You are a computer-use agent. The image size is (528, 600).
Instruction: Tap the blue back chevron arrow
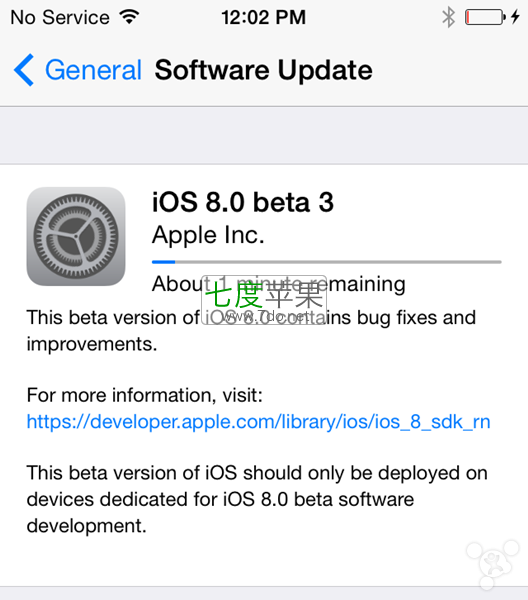point(24,70)
